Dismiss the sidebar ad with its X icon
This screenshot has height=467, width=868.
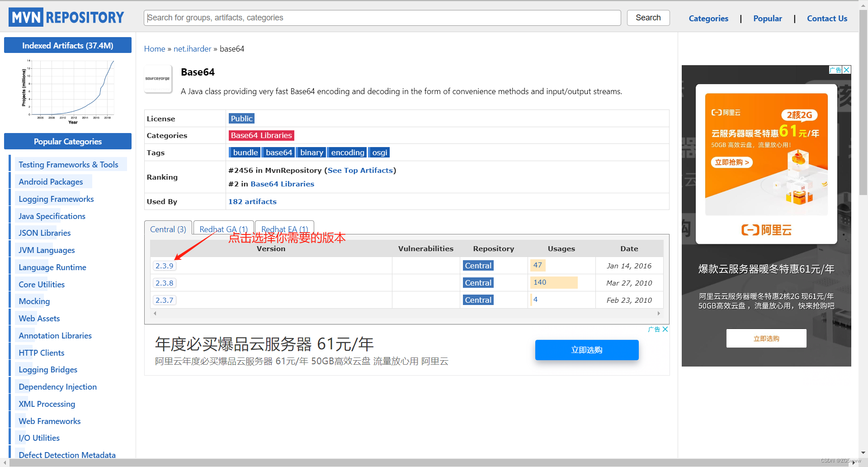tap(846, 70)
